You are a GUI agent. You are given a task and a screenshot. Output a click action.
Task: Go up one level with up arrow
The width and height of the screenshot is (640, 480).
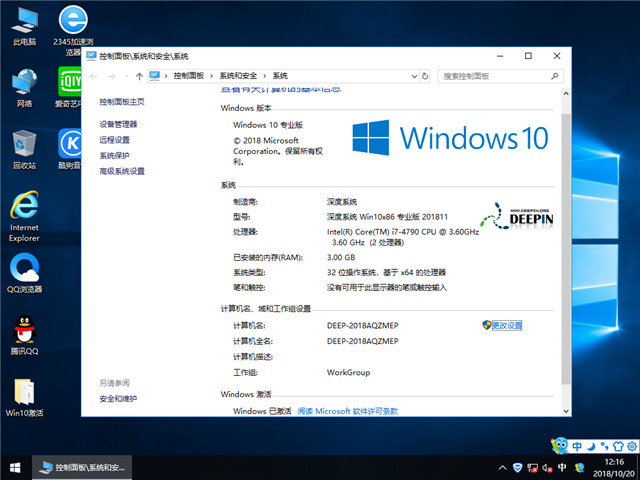coord(139,76)
